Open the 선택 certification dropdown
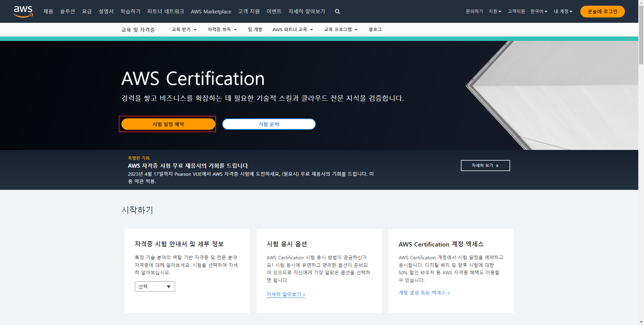 (x=155, y=286)
